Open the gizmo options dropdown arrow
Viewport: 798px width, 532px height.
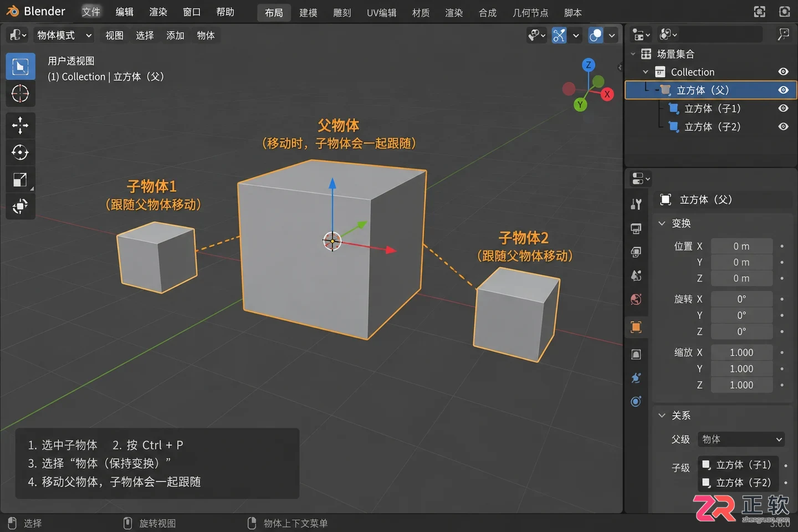[x=576, y=35]
